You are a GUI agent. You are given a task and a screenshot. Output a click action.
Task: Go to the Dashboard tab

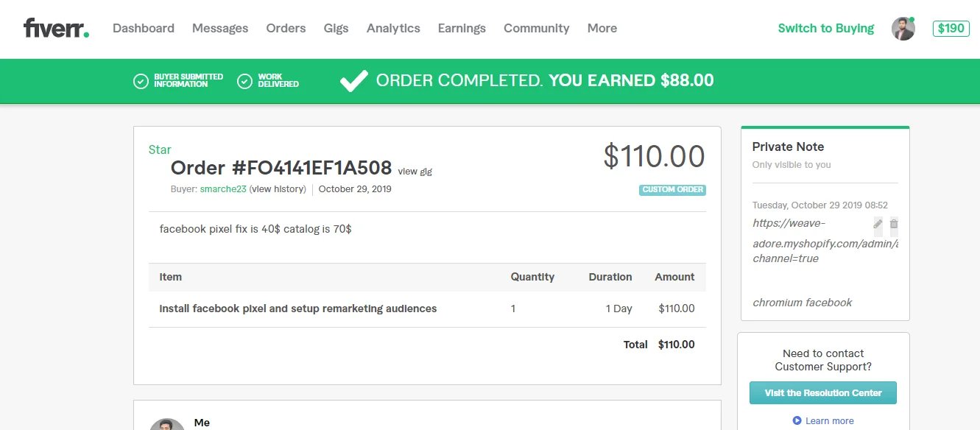(x=144, y=29)
